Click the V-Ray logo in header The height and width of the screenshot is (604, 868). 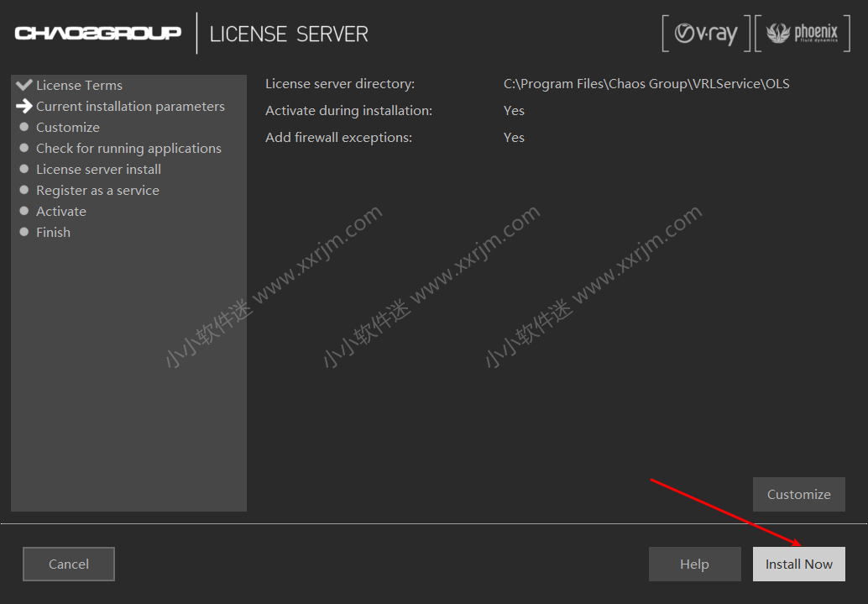click(x=706, y=34)
